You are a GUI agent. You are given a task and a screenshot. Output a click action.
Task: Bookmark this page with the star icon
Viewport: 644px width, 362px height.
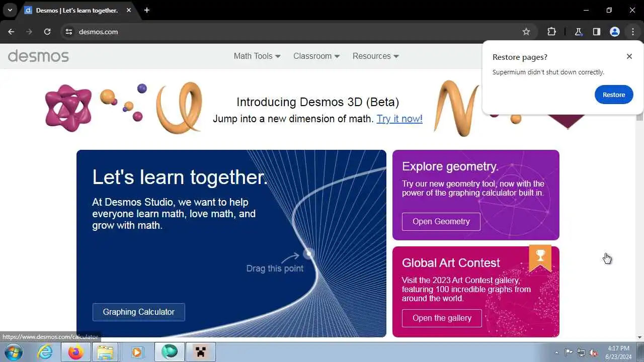(x=526, y=32)
